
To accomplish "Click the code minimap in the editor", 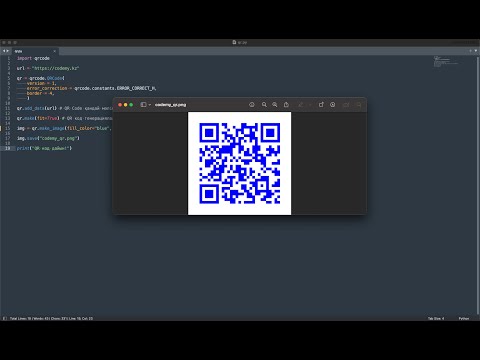I will [447, 62].
